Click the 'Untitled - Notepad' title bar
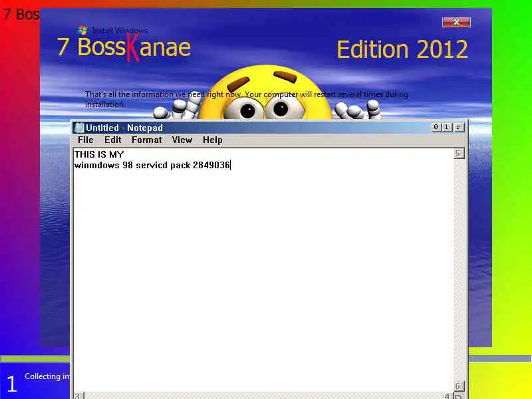 [251, 128]
